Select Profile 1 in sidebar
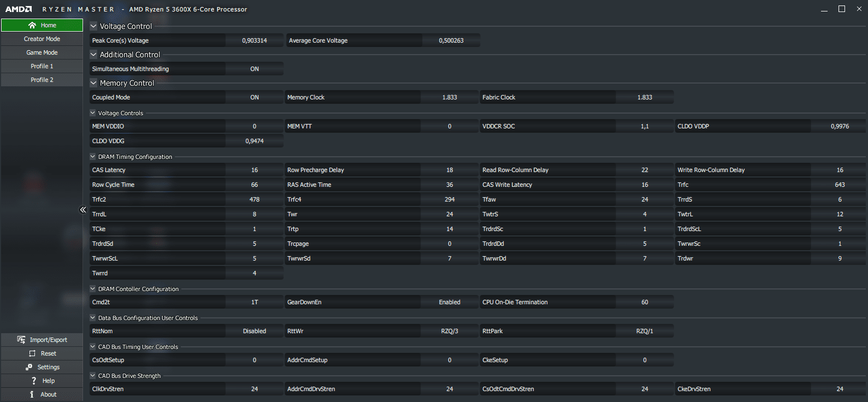 42,66
